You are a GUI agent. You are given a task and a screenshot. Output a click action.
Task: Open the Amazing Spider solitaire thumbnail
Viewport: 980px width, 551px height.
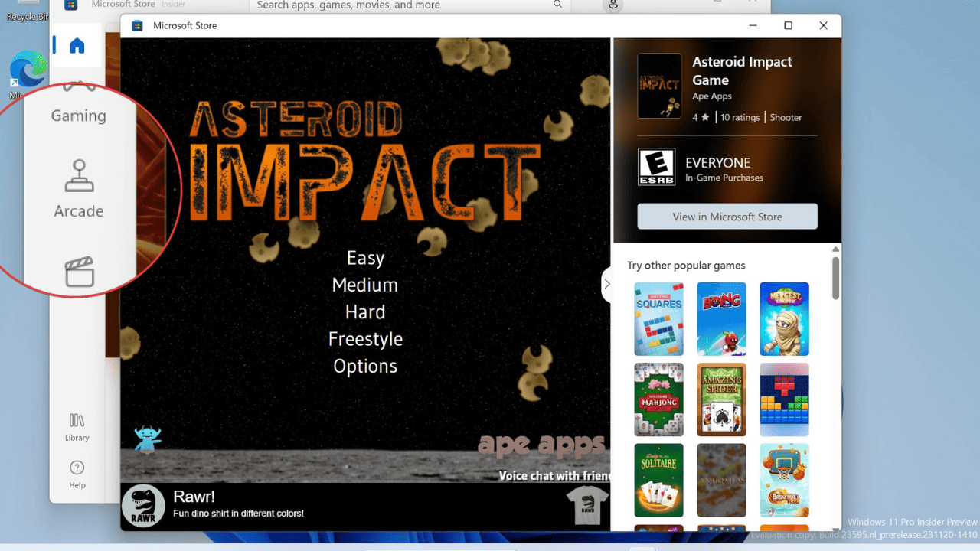[721, 399]
